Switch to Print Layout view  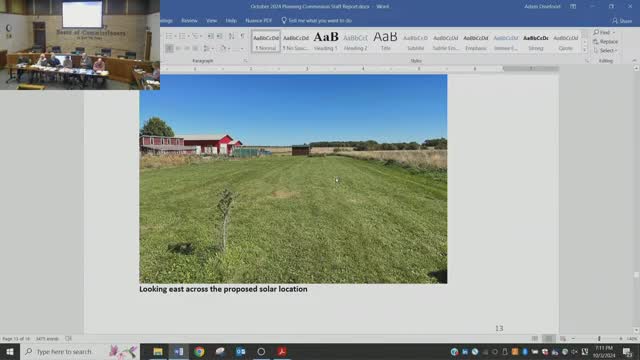[x=549, y=338]
